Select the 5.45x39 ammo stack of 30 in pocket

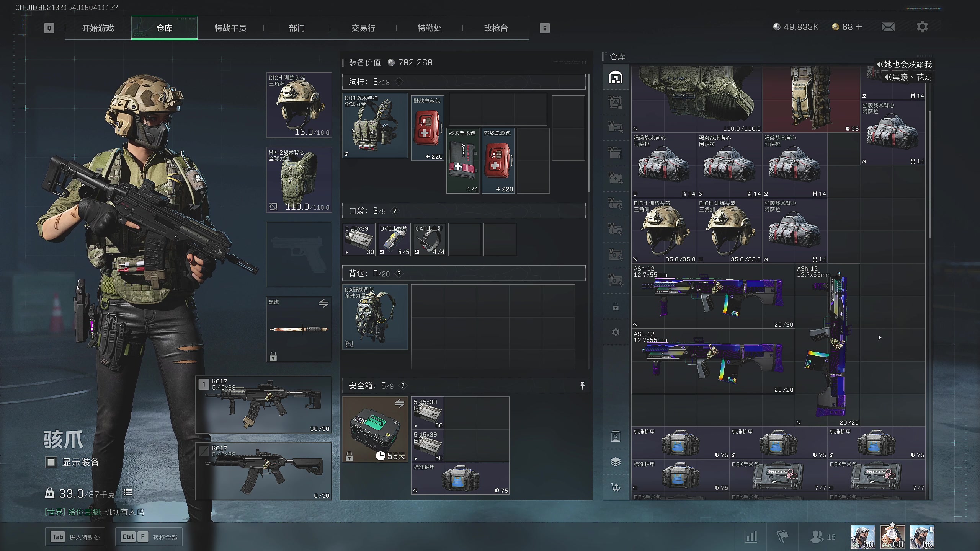[x=359, y=240]
